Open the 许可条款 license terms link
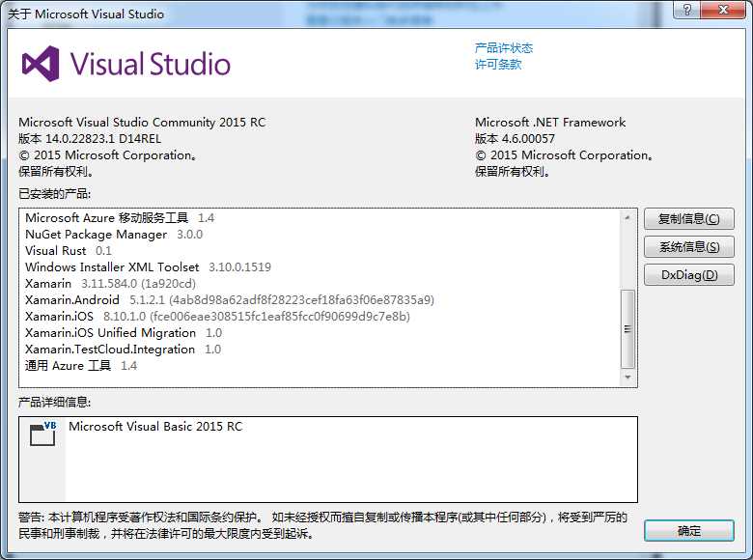The height and width of the screenshot is (560, 753). point(498,65)
